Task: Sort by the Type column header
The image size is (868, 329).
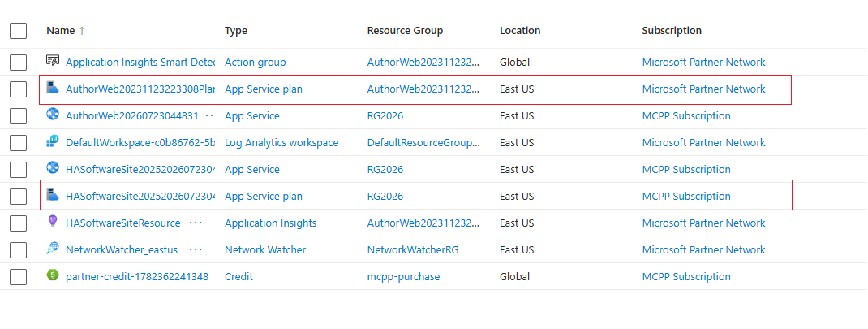Action: pyautogui.click(x=236, y=31)
